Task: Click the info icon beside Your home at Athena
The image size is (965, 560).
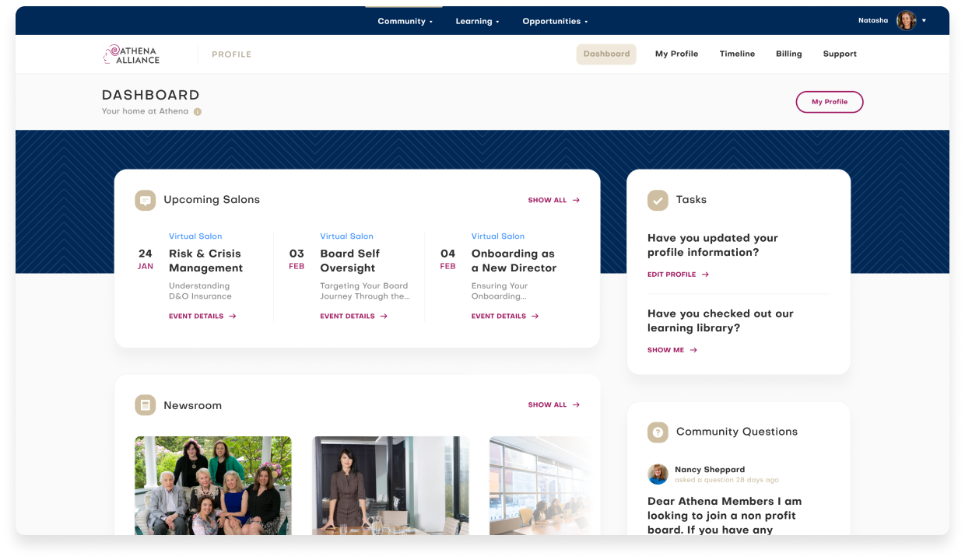Action: click(x=198, y=112)
